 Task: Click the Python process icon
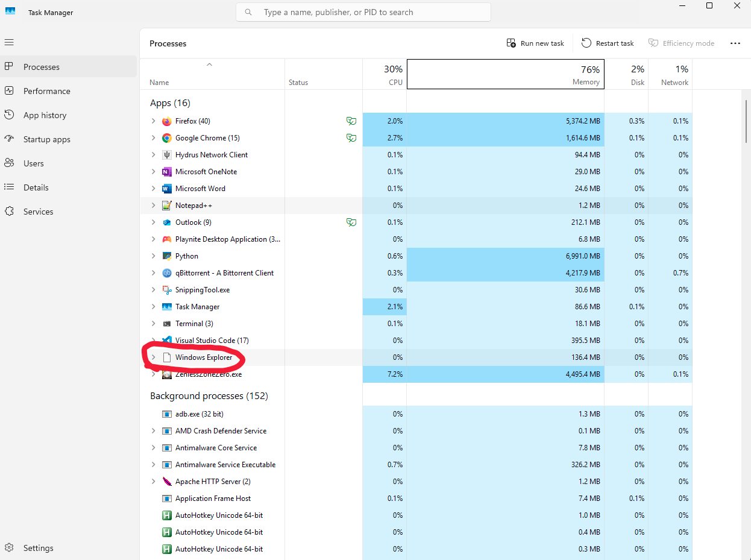point(167,256)
